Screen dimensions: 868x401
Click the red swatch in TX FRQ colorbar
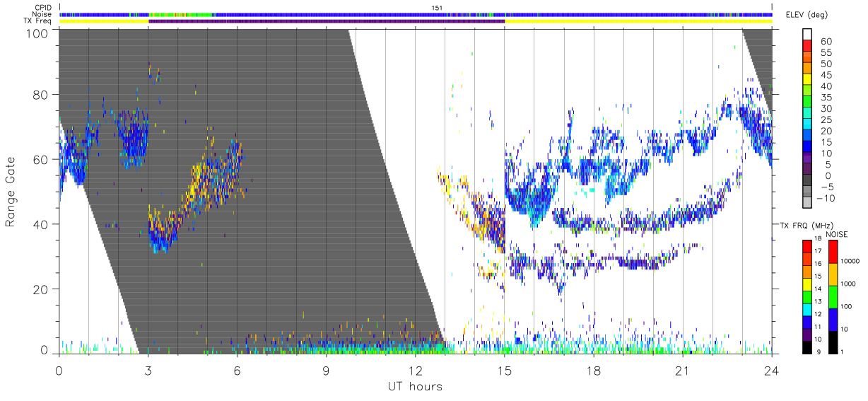tap(807, 247)
